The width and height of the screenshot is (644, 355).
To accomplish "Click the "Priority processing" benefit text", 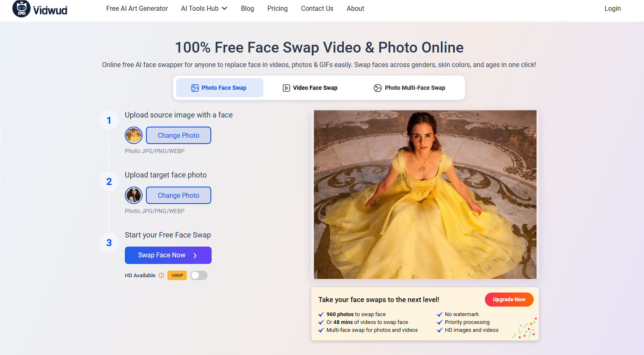I will pos(467,322).
